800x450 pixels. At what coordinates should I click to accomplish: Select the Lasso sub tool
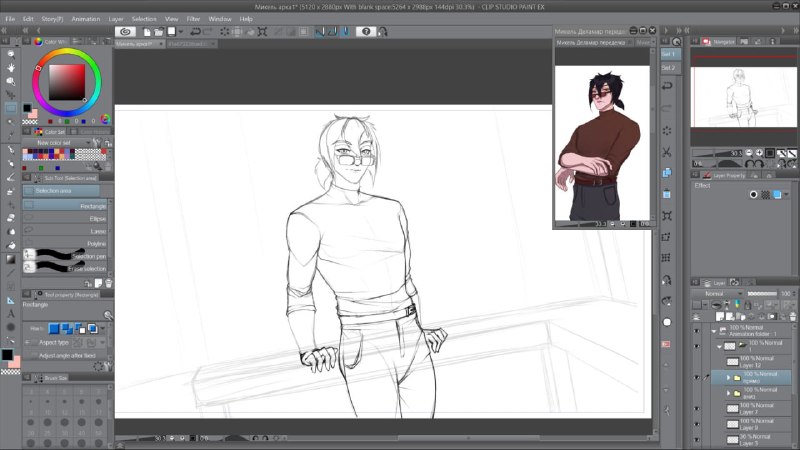[x=65, y=231]
